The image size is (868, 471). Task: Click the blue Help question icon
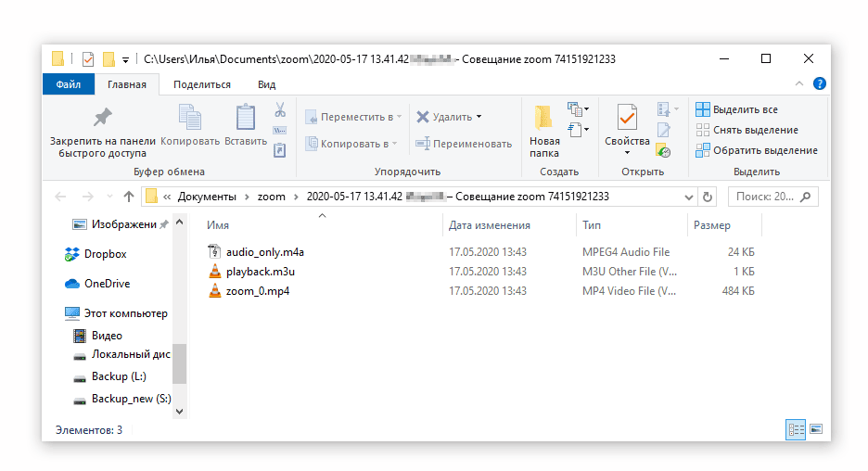819,83
